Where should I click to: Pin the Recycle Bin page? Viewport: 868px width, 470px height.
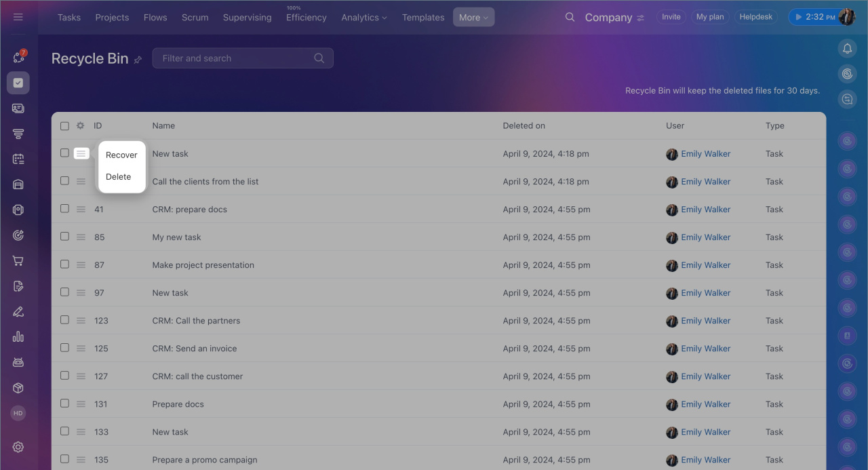point(138,60)
